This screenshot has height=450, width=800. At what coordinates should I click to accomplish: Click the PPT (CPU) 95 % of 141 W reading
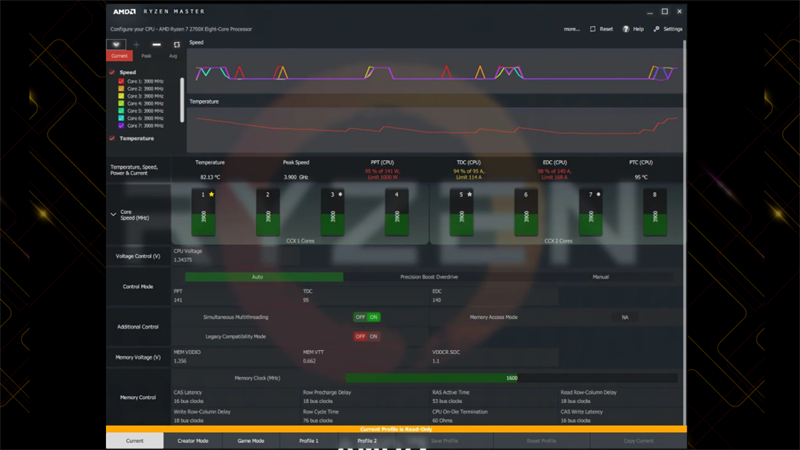coord(382,174)
